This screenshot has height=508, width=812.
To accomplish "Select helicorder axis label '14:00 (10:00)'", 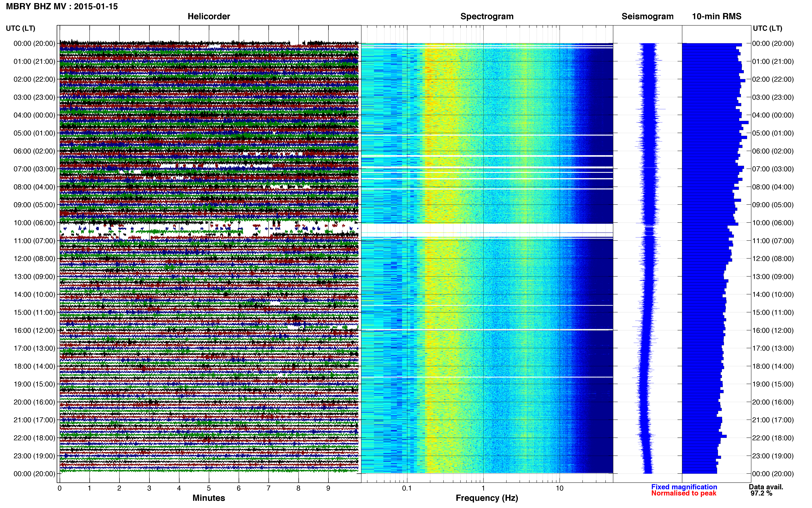I will (34, 295).
